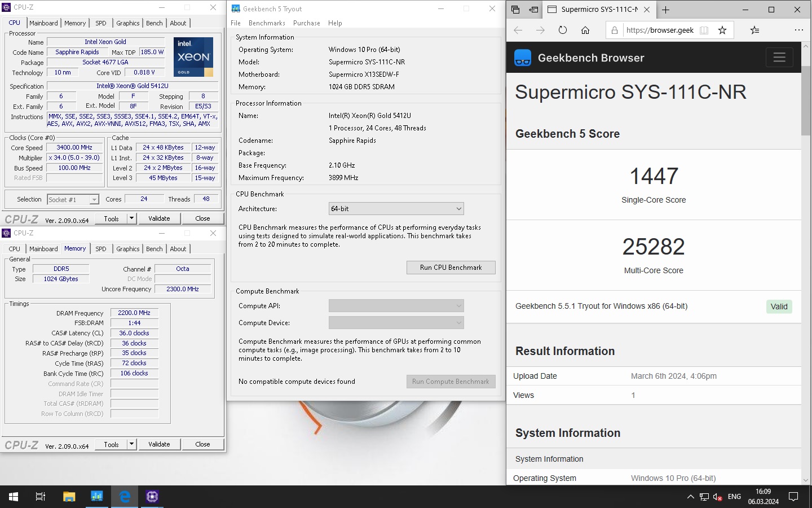Click the Intel Xeon Gold logo in CPU-Z
This screenshot has height=508, width=812.
pyautogui.click(x=193, y=57)
